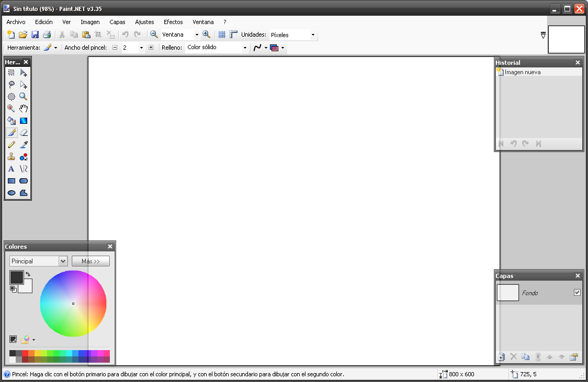Open the zoom level Ventana dropdown

(x=197, y=35)
